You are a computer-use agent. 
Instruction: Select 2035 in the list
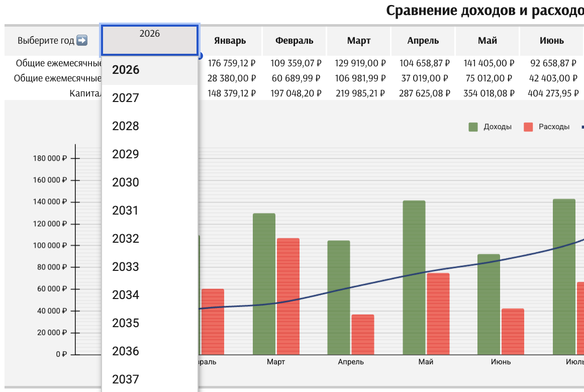coord(149,323)
